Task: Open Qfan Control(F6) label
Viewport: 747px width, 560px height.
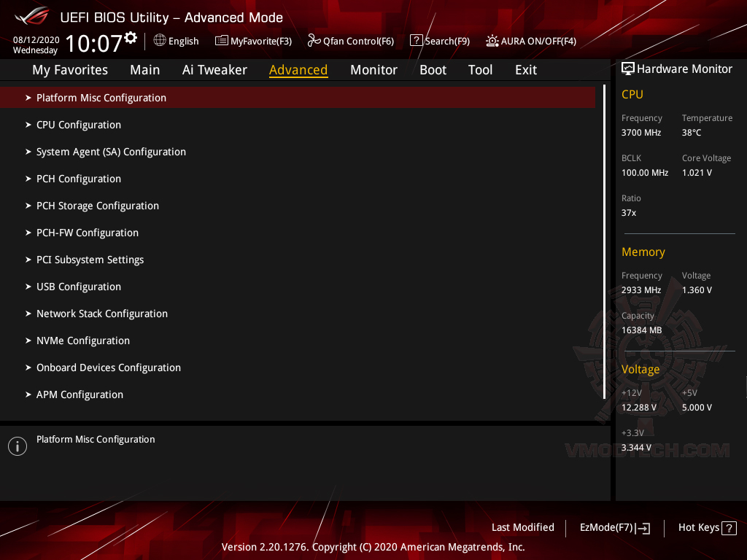Action: point(358,42)
